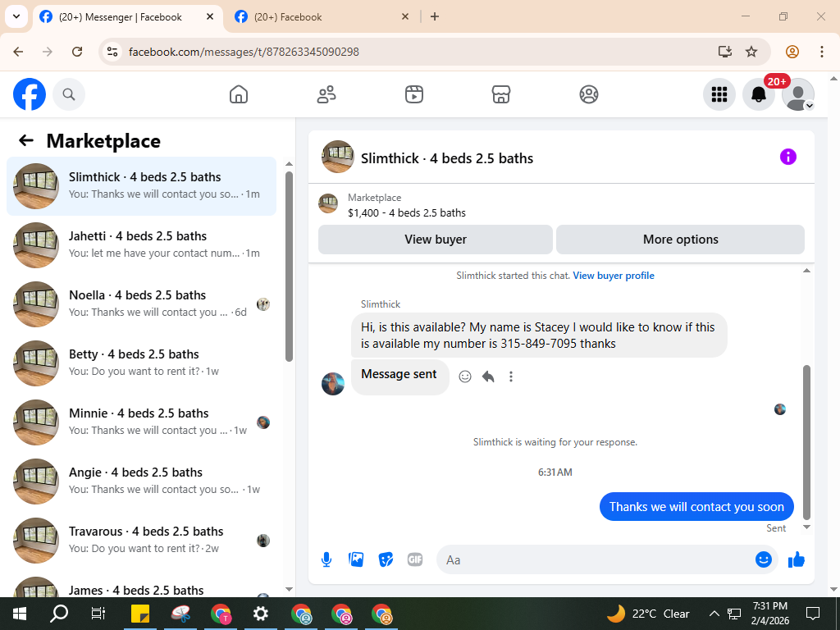
Task: Go to the Home feed icon
Action: [239, 95]
